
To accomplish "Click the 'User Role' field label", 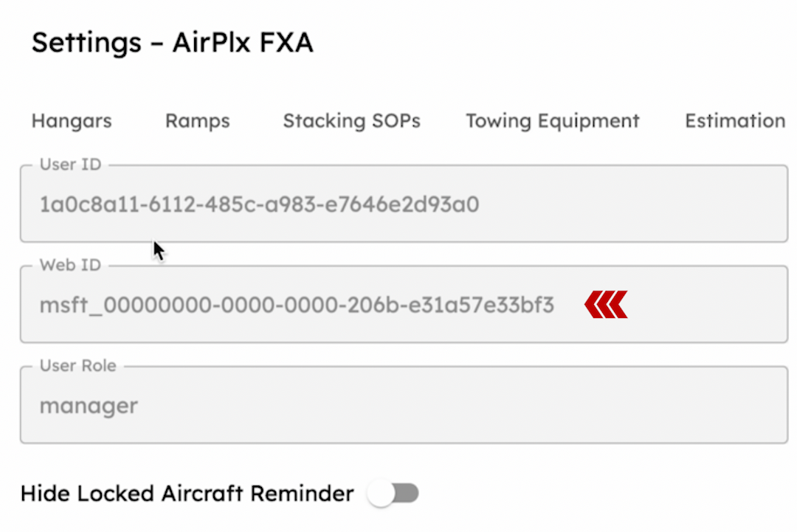I will [x=77, y=366].
